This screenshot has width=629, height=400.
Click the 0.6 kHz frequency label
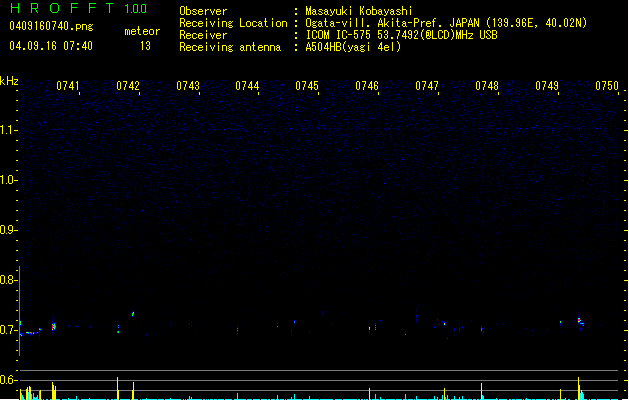tap(9, 380)
